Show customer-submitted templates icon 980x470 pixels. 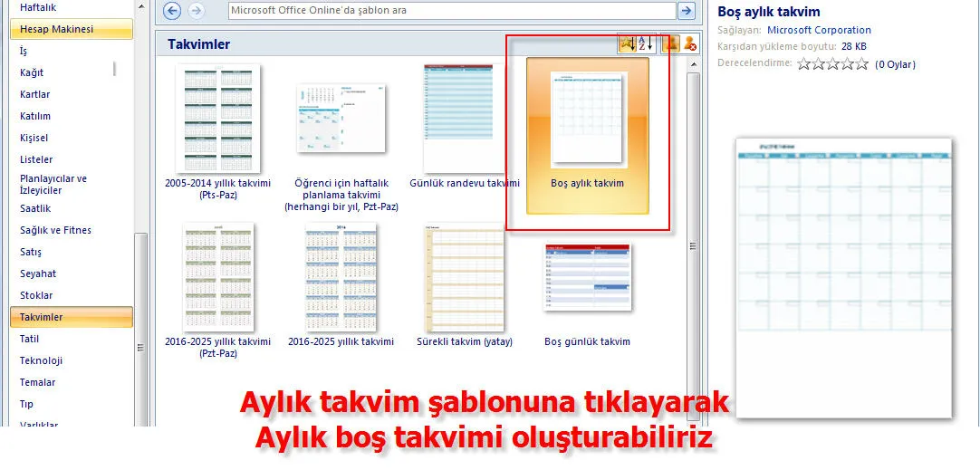click(x=670, y=43)
